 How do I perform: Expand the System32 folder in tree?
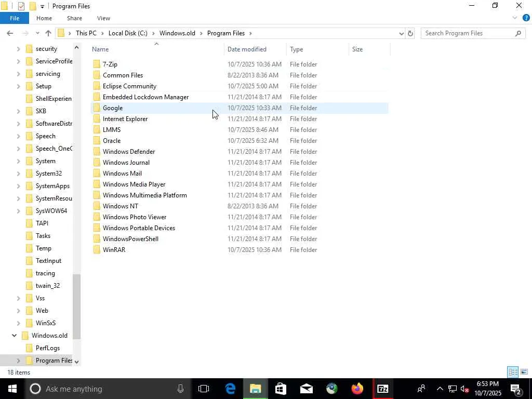[x=18, y=174]
